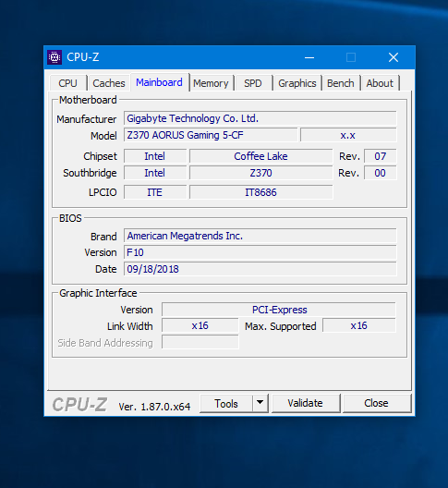Screen dimensions: 448x488
Task: Click the CPU-Z app icon in title bar
Action: pyautogui.click(x=54, y=57)
